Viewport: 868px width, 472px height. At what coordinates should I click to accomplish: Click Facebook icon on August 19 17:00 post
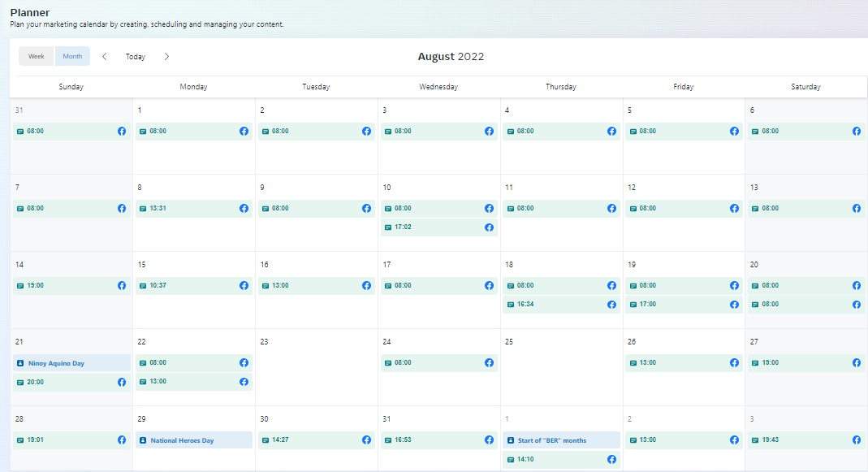[735, 305]
